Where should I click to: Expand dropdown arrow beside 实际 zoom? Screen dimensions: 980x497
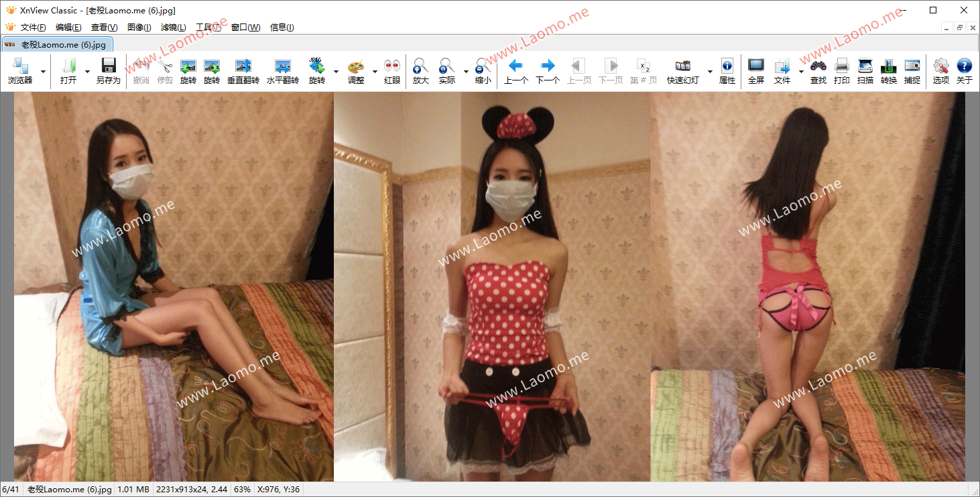pyautogui.click(x=465, y=71)
